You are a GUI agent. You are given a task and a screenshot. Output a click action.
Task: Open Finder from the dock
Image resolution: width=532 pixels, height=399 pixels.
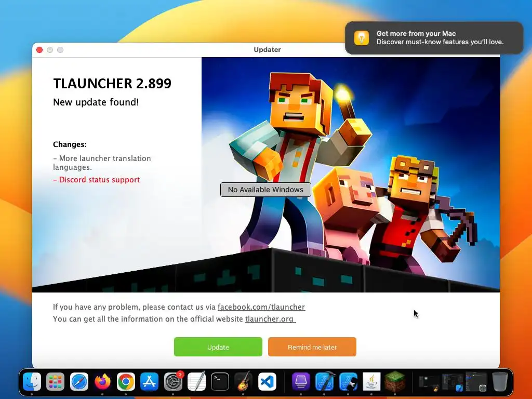[x=32, y=382]
